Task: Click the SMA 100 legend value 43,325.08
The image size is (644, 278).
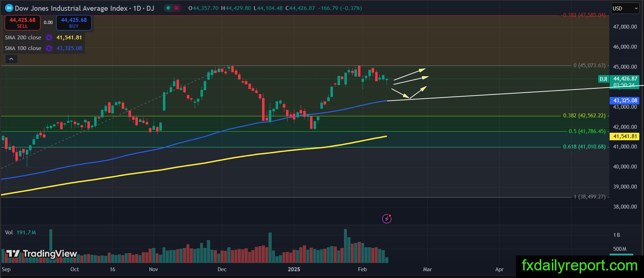Action: pyautogui.click(x=69, y=48)
